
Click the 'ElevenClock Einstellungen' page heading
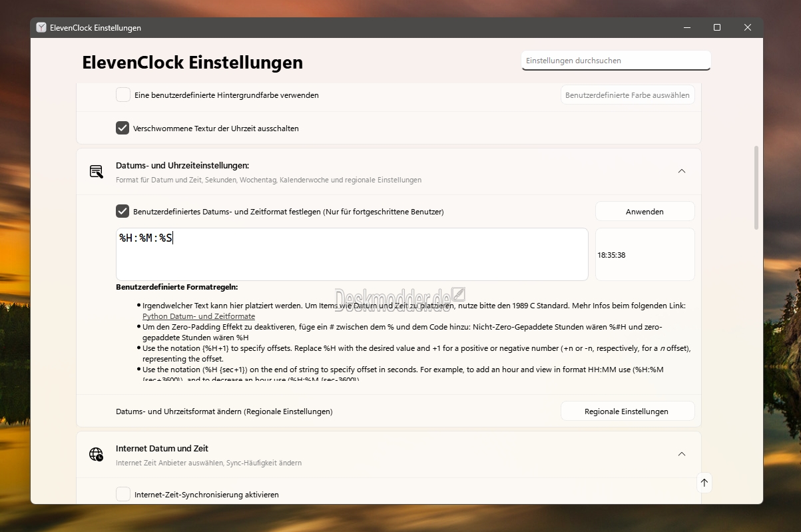(192, 63)
